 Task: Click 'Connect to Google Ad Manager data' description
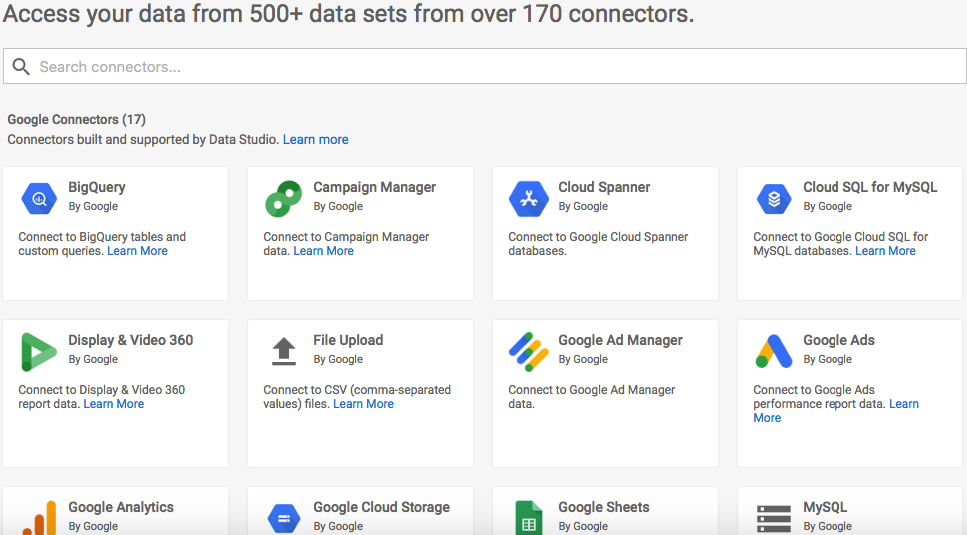tap(591, 396)
